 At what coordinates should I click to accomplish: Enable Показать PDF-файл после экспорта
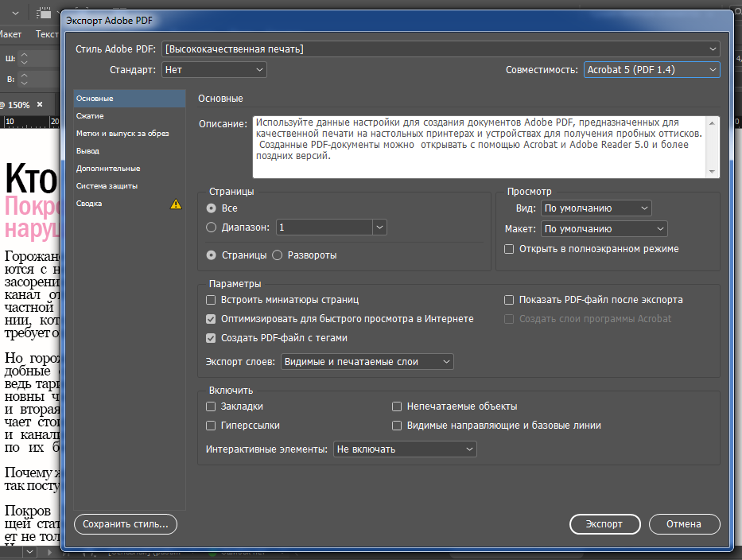509,300
